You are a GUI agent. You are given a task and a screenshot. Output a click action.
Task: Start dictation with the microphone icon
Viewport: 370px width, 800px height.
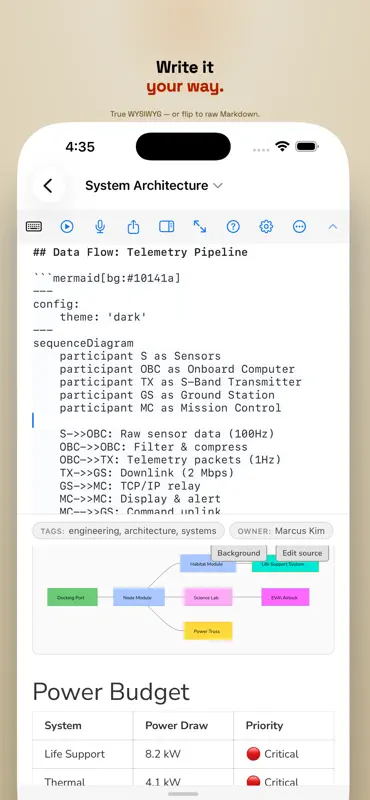[100, 227]
